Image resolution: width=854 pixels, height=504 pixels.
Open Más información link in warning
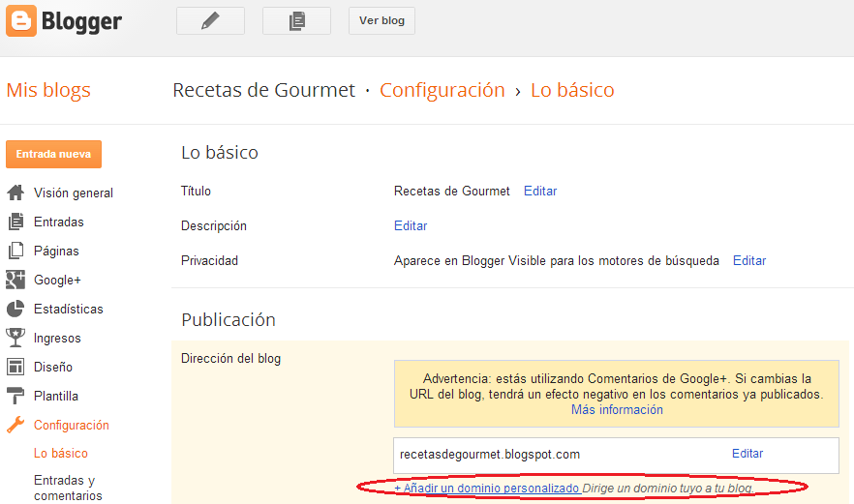tap(617, 410)
